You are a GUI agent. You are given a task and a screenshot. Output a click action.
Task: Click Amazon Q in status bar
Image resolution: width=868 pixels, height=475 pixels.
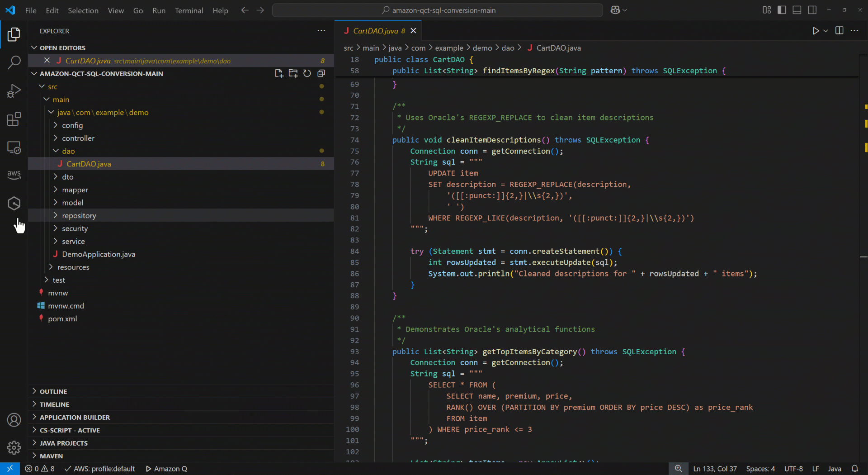pyautogui.click(x=166, y=469)
